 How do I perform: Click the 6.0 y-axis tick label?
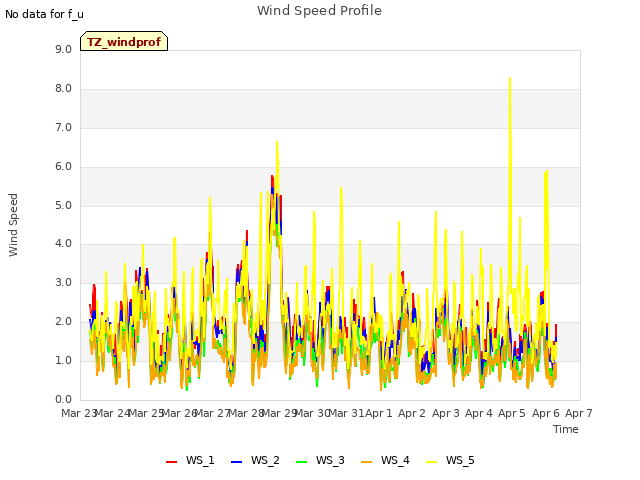coord(63,167)
